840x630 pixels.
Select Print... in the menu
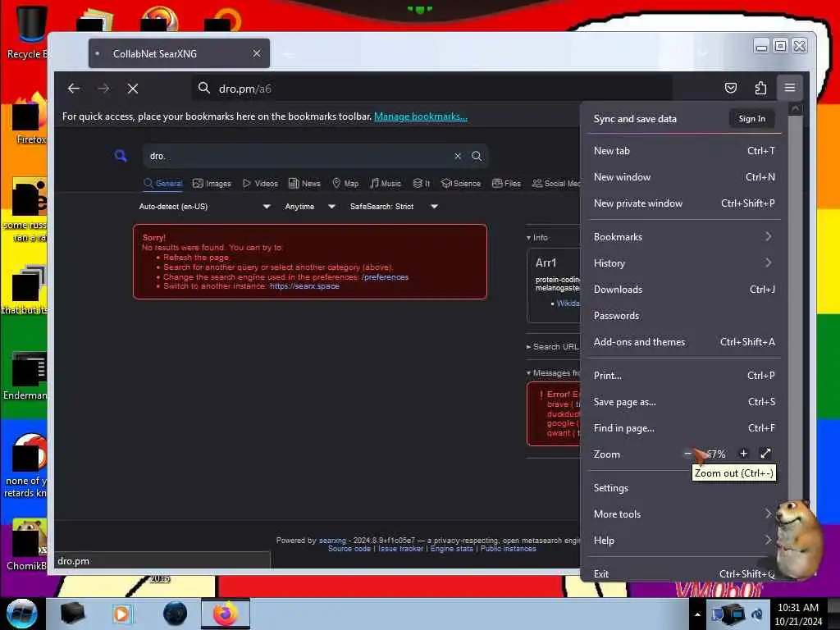point(683,376)
